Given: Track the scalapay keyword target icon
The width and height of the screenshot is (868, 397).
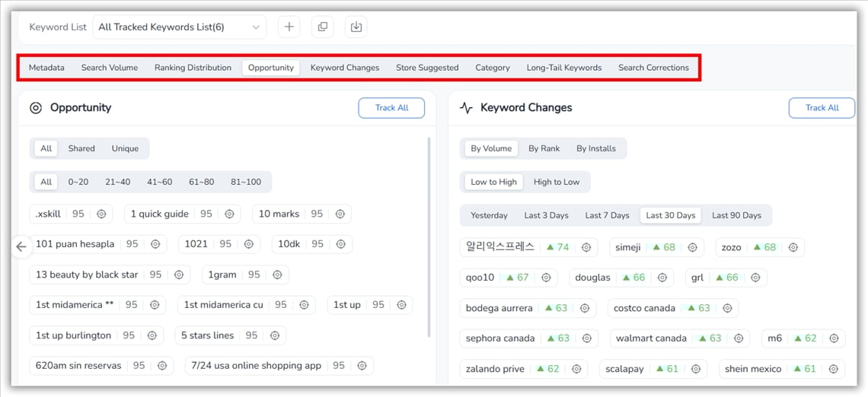Looking at the screenshot, I should tap(696, 369).
